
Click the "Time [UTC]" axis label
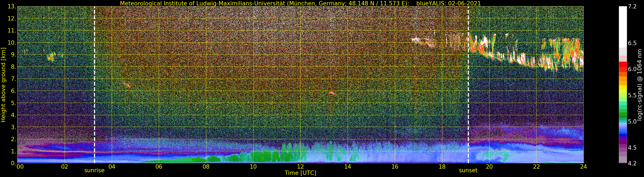click(300, 173)
